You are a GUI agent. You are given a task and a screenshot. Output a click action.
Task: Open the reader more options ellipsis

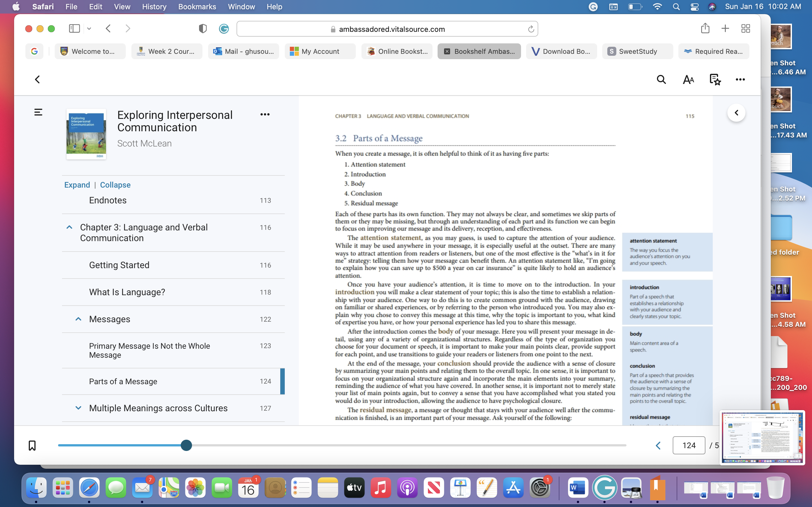pos(740,79)
